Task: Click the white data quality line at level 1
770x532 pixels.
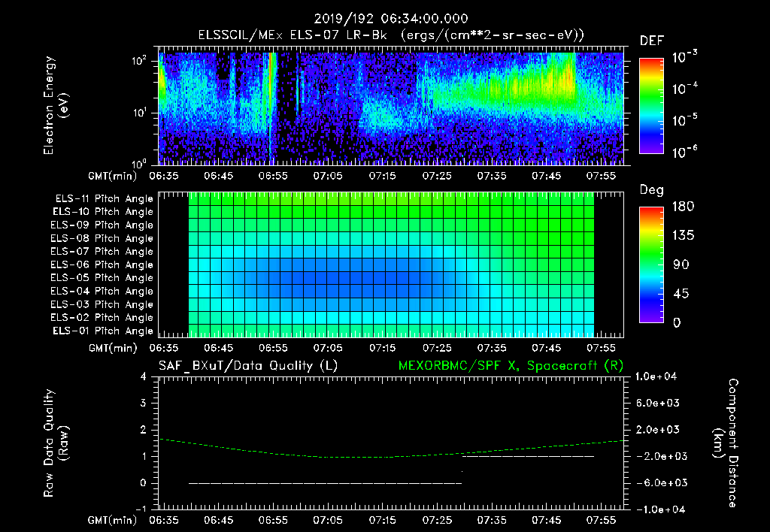Action: click(529, 456)
